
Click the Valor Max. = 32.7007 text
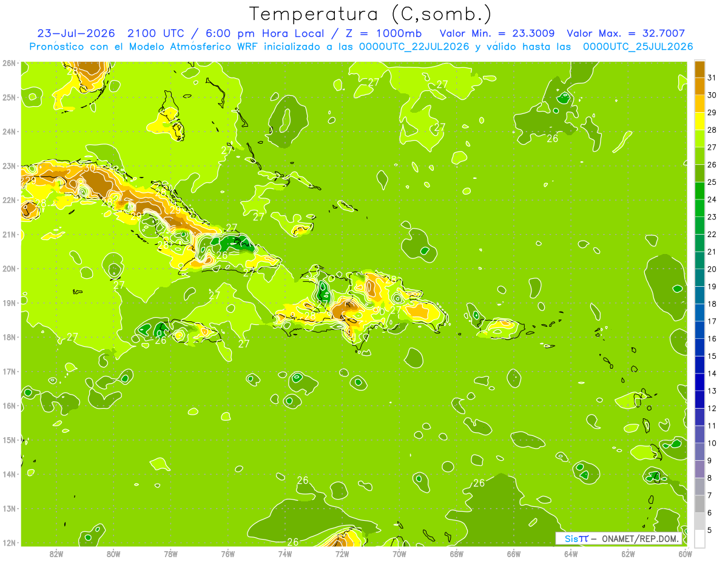coord(626,33)
